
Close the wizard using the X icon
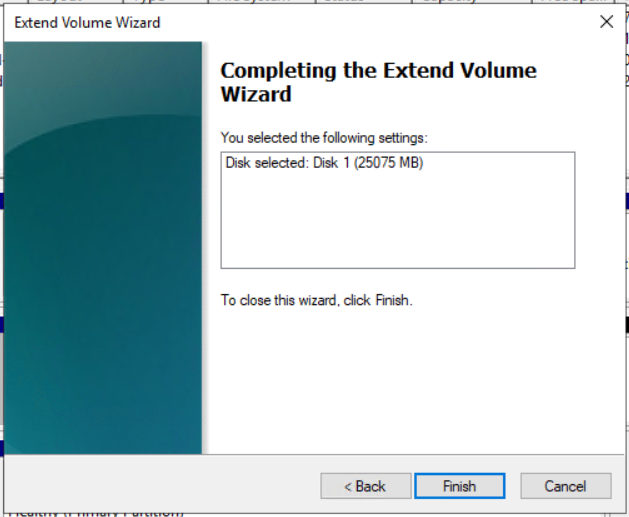click(606, 22)
